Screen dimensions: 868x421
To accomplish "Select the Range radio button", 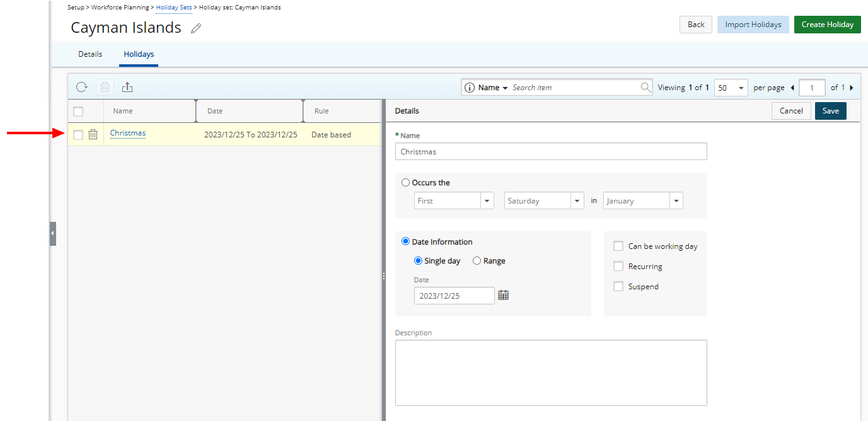I will [477, 261].
